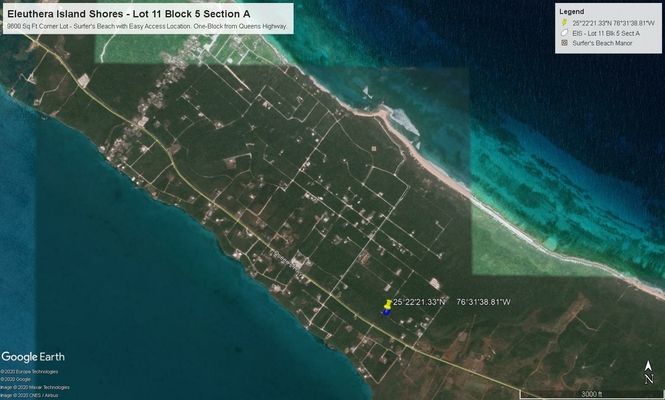Click the Europa Technologies copyright text
The width and height of the screenshot is (665, 400).
(x=29, y=371)
